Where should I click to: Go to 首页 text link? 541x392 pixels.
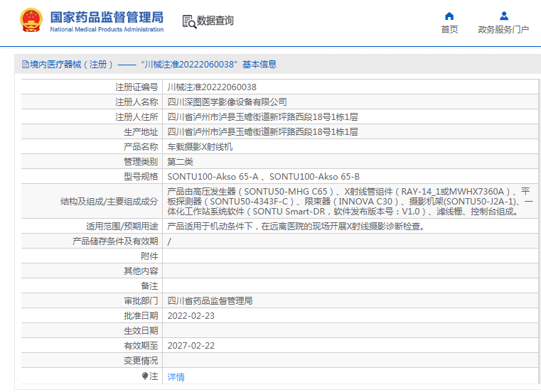[449, 30]
